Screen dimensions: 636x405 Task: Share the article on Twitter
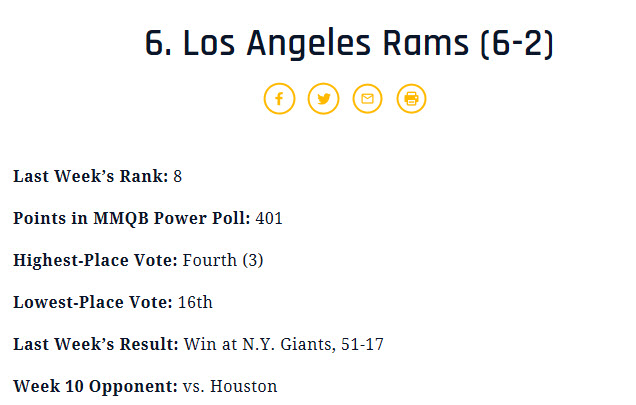point(323,98)
